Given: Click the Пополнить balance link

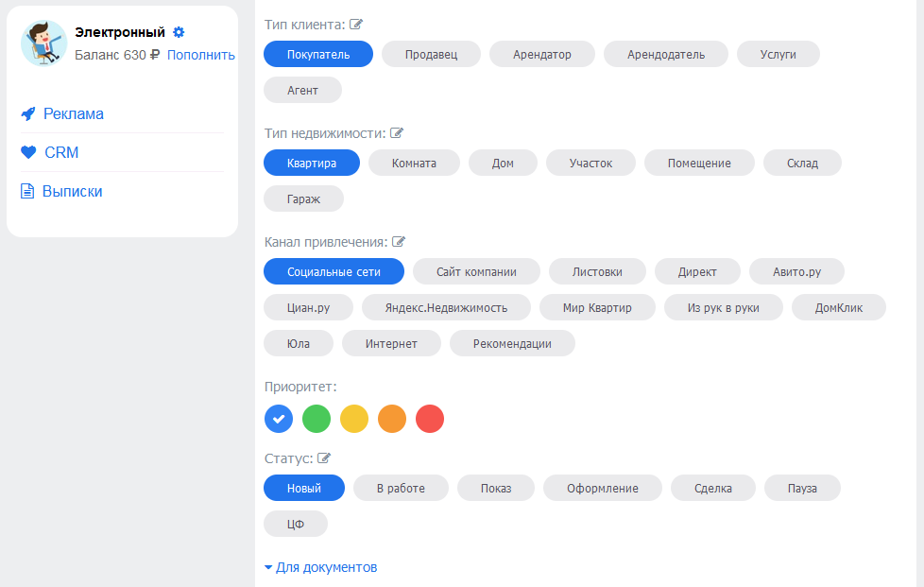Looking at the screenshot, I should [x=201, y=55].
